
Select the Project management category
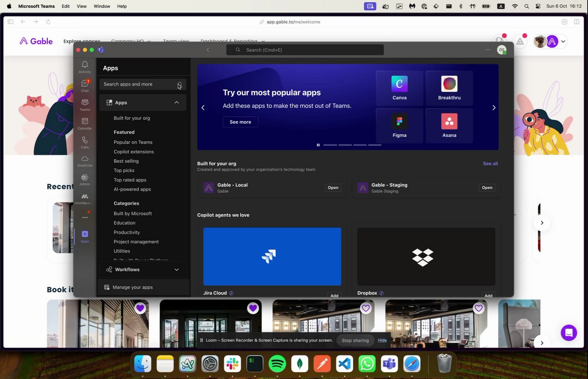136,242
